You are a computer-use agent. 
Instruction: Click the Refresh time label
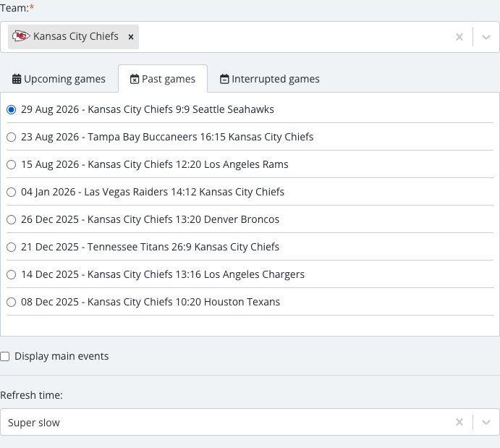(31, 395)
